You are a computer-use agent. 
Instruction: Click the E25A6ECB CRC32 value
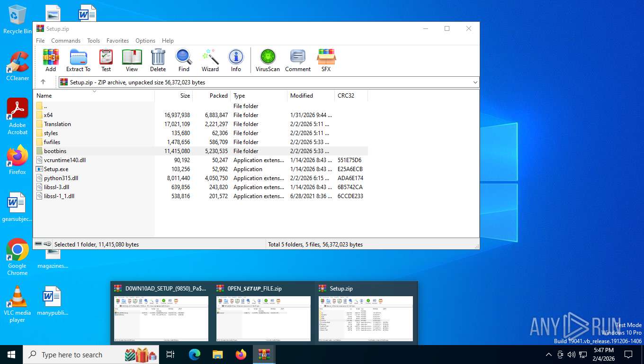(350, 169)
